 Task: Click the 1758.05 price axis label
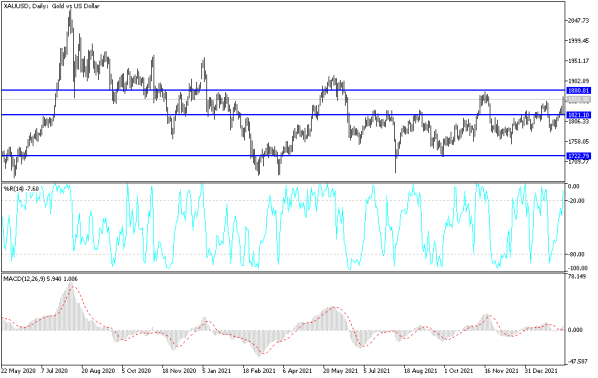pyautogui.click(x=579, y=142)
